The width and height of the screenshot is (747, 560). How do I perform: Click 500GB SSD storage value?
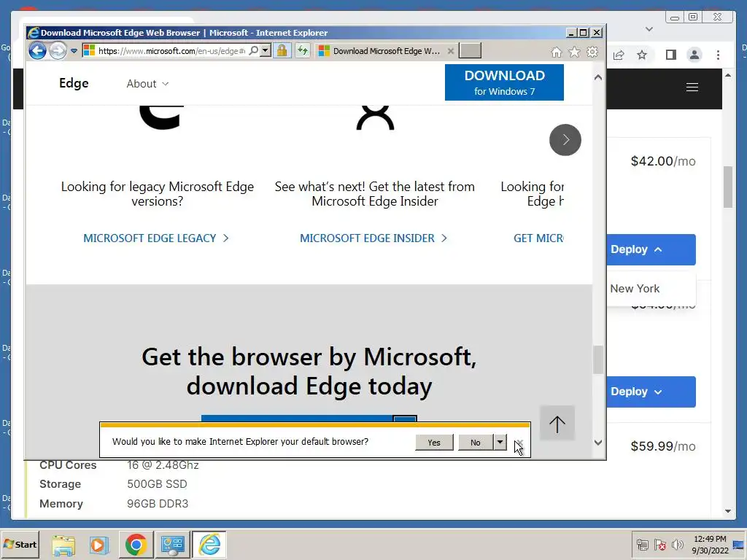(157, 484)
